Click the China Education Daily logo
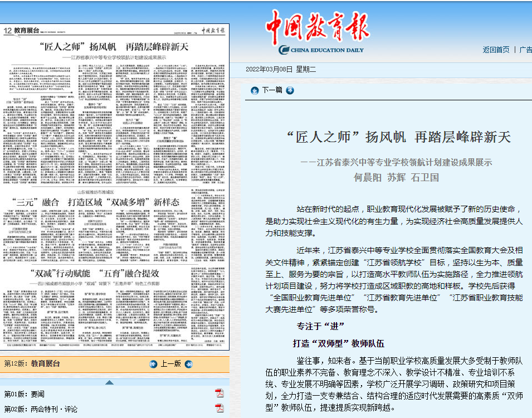The image size is (532, 418). click(321, 50)
